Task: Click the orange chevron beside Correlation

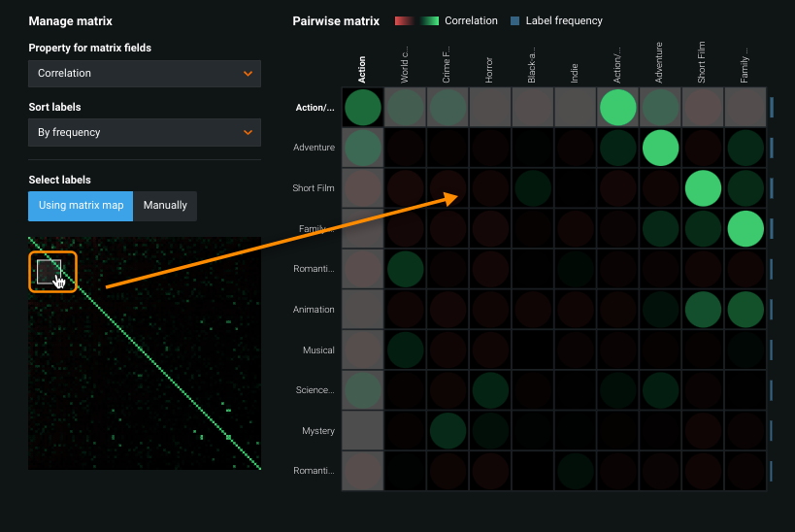Action: point(248,74)
